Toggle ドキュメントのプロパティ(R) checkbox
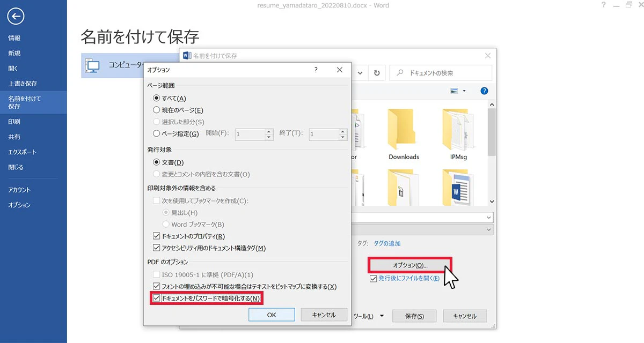This screenshot has width=644, height=343. (x=189, y=236)
